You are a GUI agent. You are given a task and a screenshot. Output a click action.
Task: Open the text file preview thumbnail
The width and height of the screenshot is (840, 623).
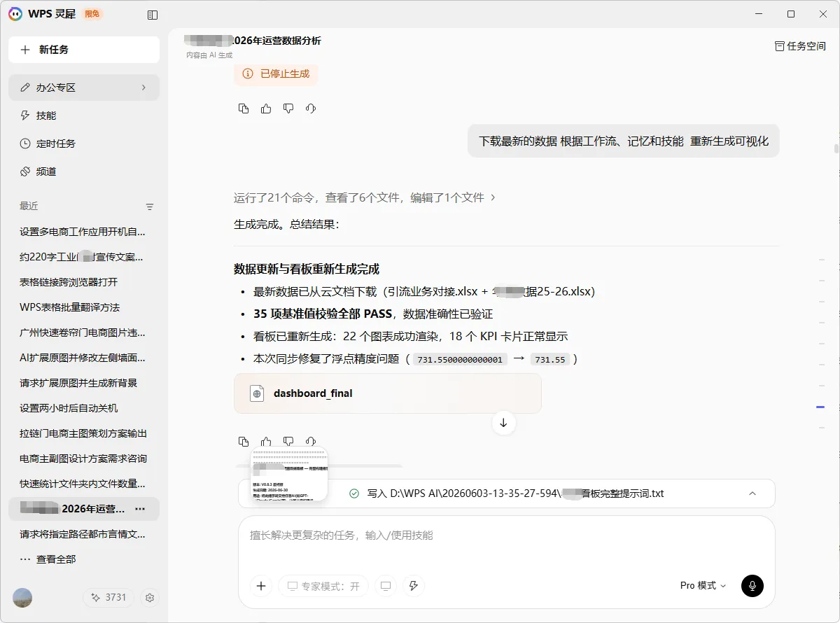pyautogui.click(x=289, y=474)
